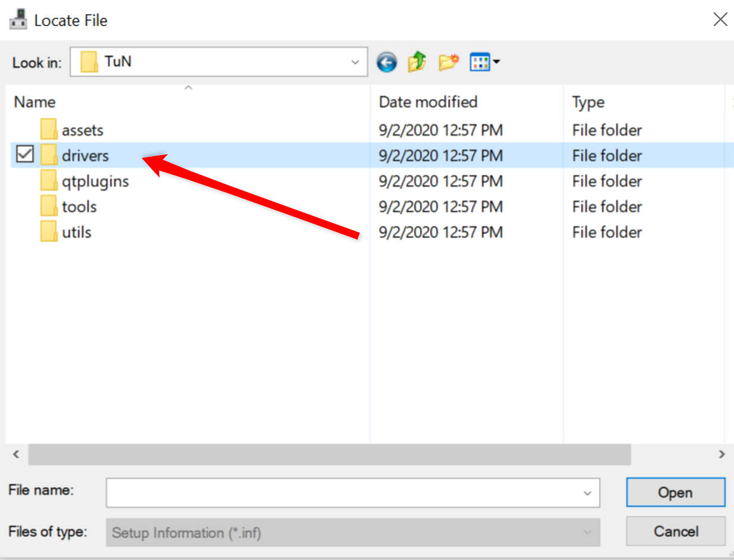Close the Locate File dialog
734x560 pixels.
point(720,20)
